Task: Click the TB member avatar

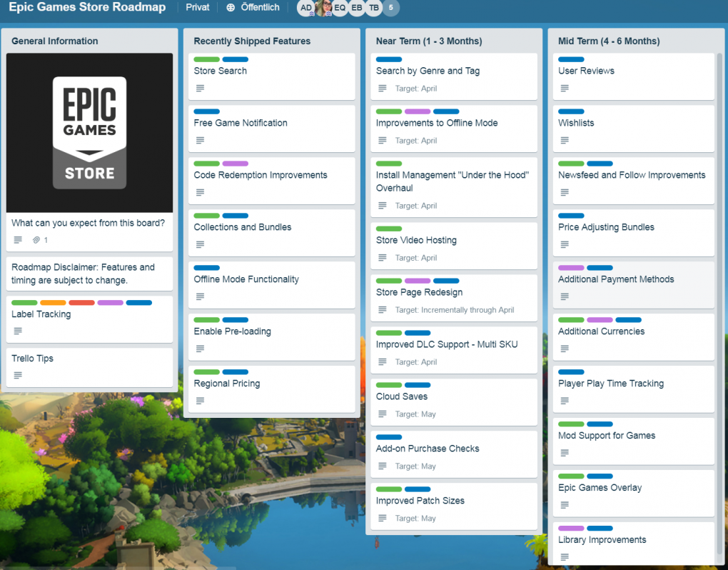Action: [x=374, y=7]
